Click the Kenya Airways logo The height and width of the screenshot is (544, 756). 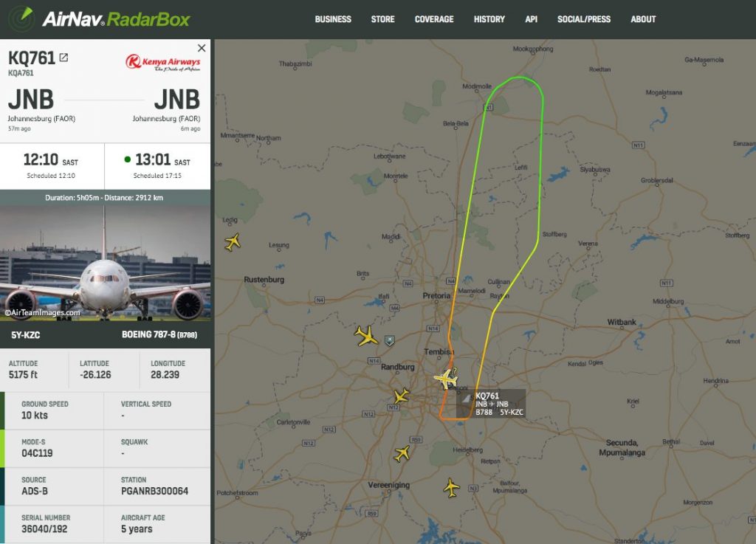pos(163,63)
